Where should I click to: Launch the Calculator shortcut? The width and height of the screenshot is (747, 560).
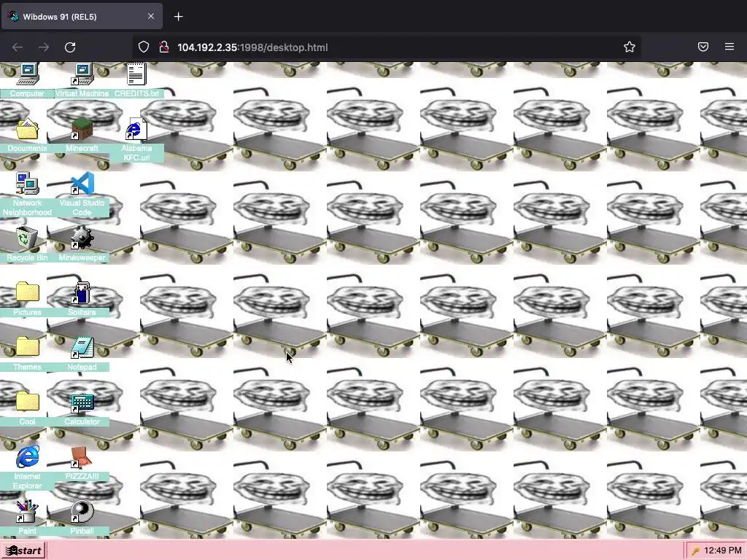click(82, 402)
